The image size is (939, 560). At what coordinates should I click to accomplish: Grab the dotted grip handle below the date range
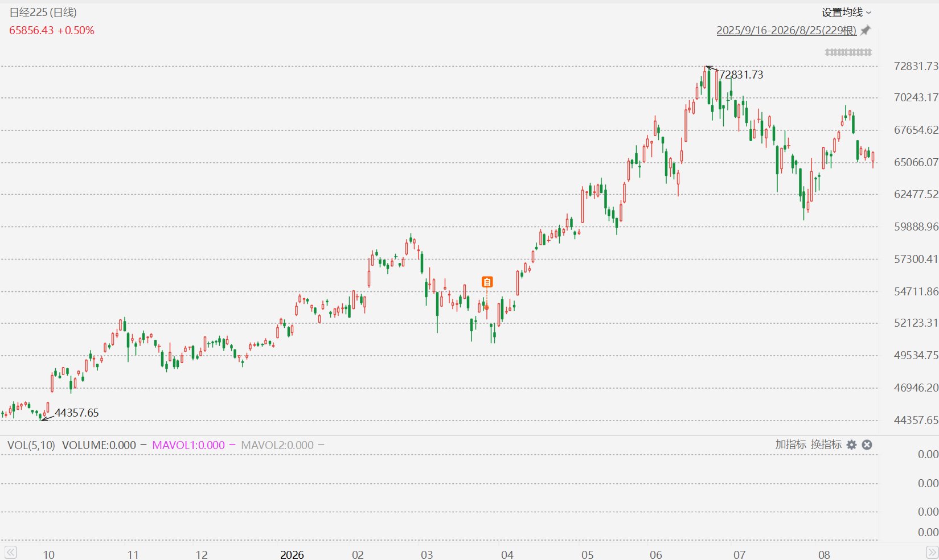click(848, 52)
